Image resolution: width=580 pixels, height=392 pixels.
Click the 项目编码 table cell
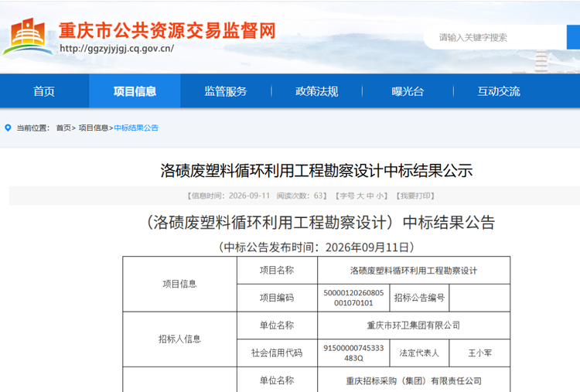pyautogui.click(x=277, y=298)
